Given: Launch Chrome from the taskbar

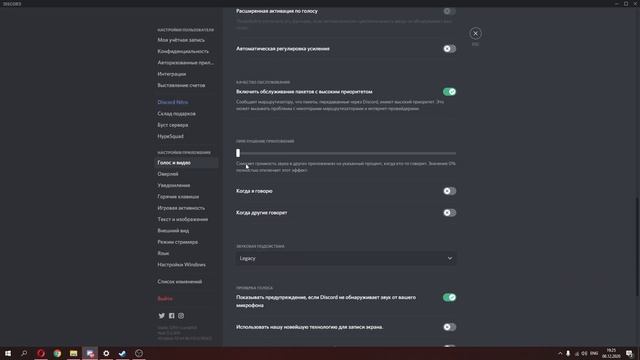Looking at the screenshot, I should tap(57, 353).
